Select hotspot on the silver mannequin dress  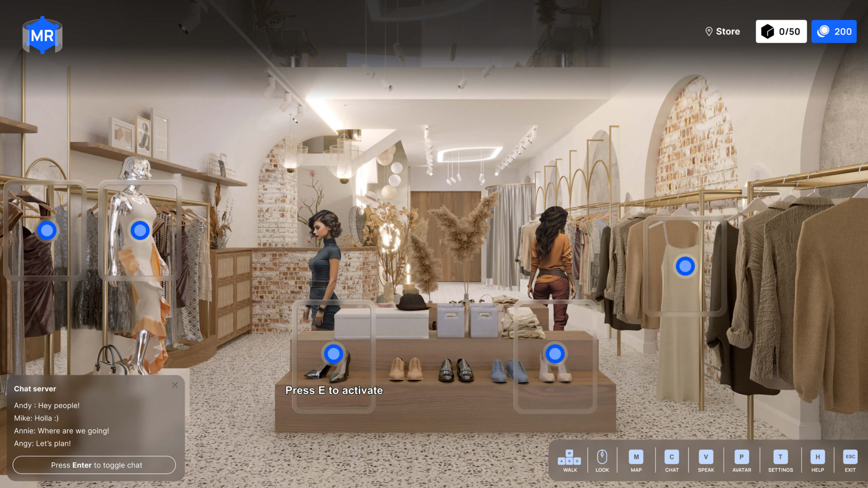pos(140,230)
